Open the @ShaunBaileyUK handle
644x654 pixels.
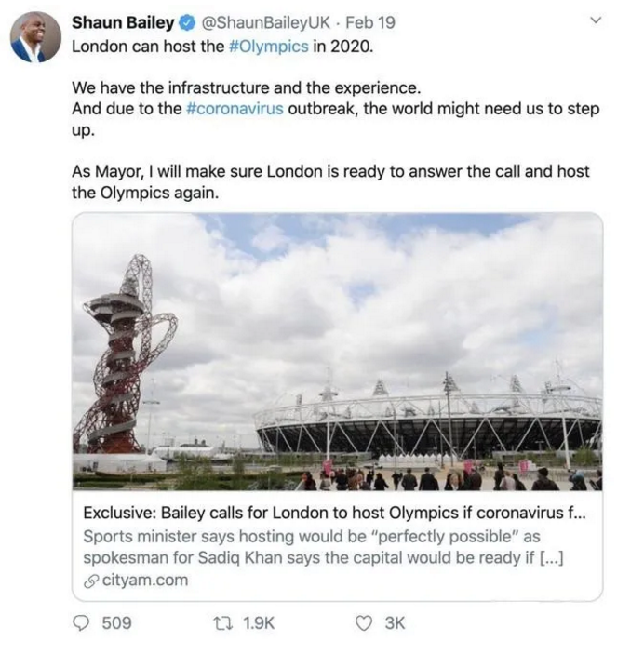click(266, 22)
